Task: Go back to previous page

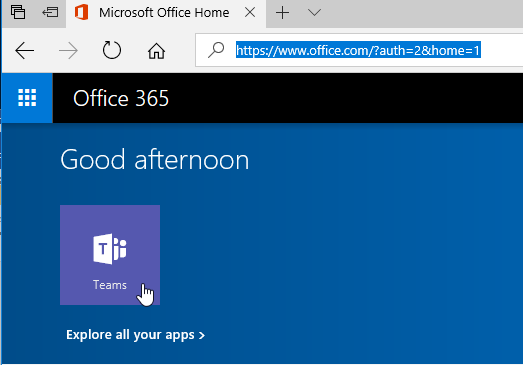Action: (24, 51)
